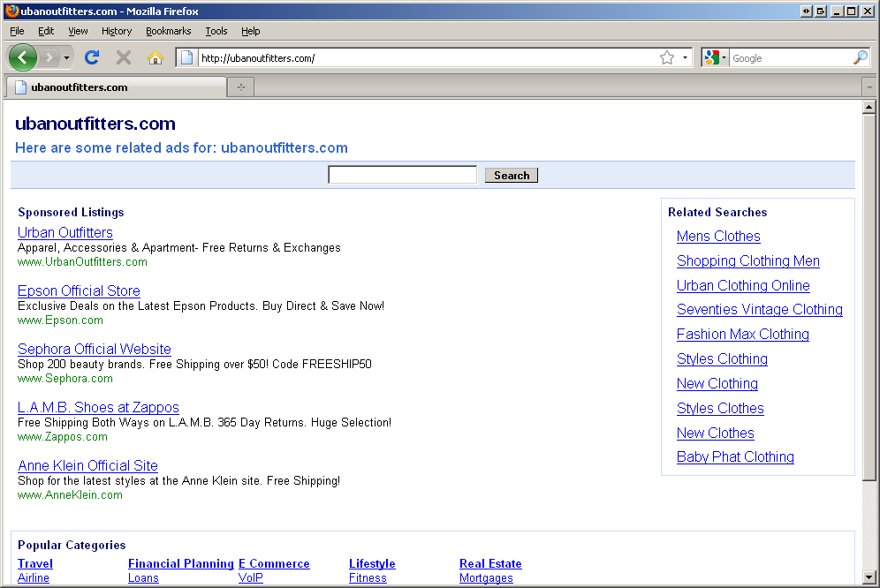
Task: Click the www.Sephora.com green URL text
Action: [65, 379]
